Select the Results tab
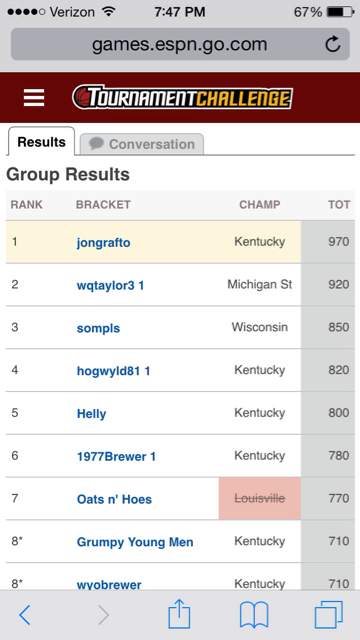The image size is (360, 640). coord(41,142)
